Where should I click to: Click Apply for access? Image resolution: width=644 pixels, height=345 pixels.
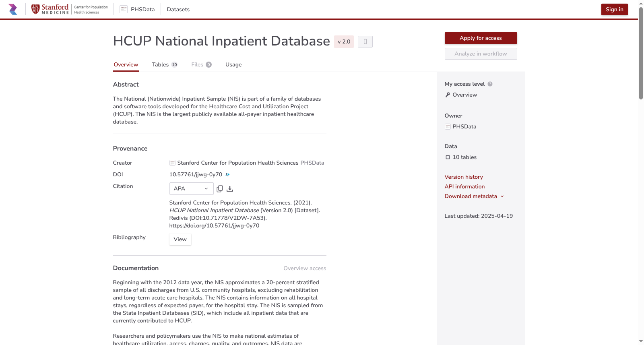pyautogui.click(x=481, y=38)
